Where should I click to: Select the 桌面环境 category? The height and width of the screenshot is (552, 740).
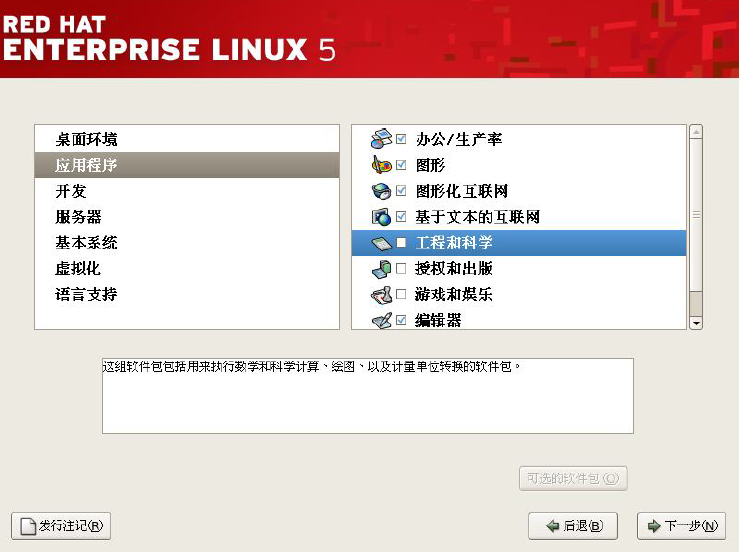[187, 139]
